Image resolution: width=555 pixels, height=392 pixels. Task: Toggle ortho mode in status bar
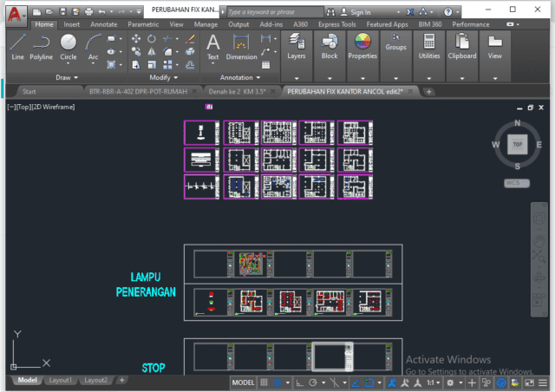(x=297, y=382)
